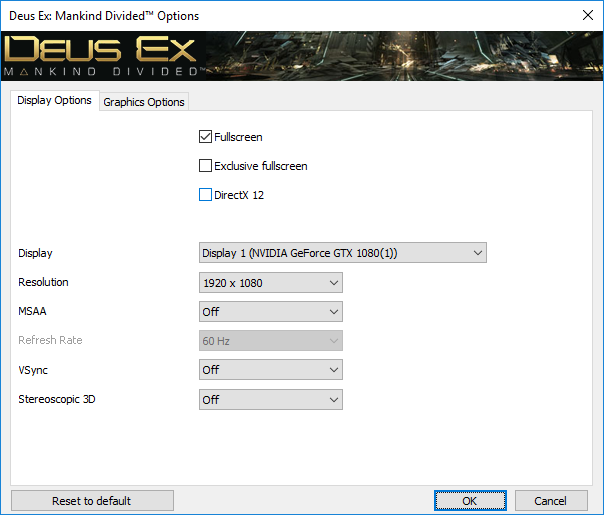The width and height of the screenshot is (604, 515).
Task: Open the Resolution dropdown
Action: click(271, 283)
